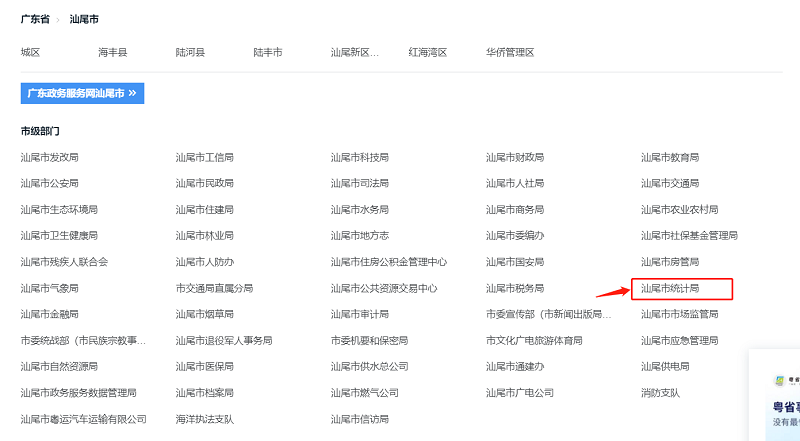This screenshot has width=800, height=441.
Task: Open 汕尾供电局 department link
Action: [665, 366]
